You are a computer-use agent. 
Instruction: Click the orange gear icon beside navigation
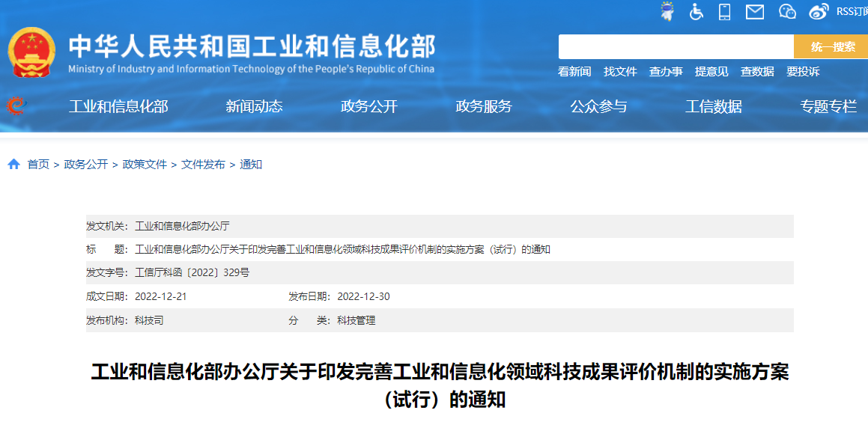pos(16,106)
